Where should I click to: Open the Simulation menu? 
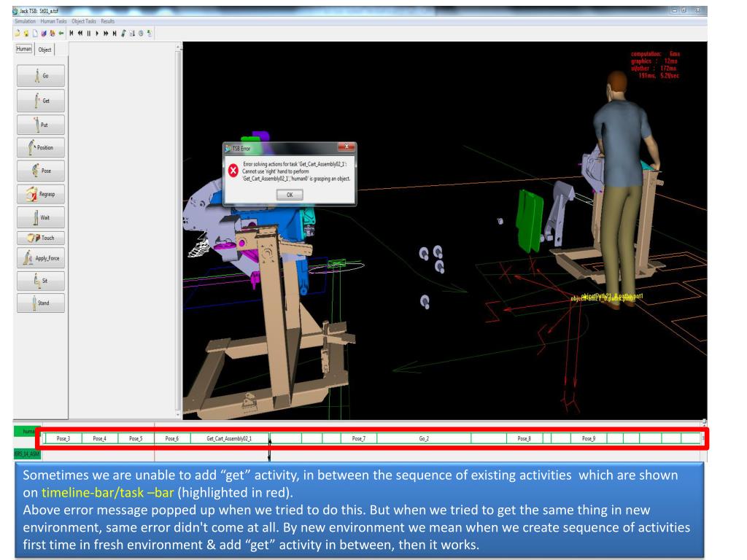26,21
